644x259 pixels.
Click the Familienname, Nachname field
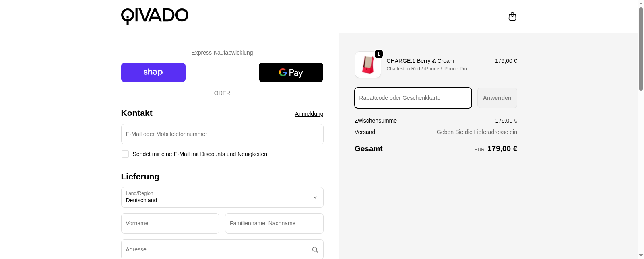point(274,223)
